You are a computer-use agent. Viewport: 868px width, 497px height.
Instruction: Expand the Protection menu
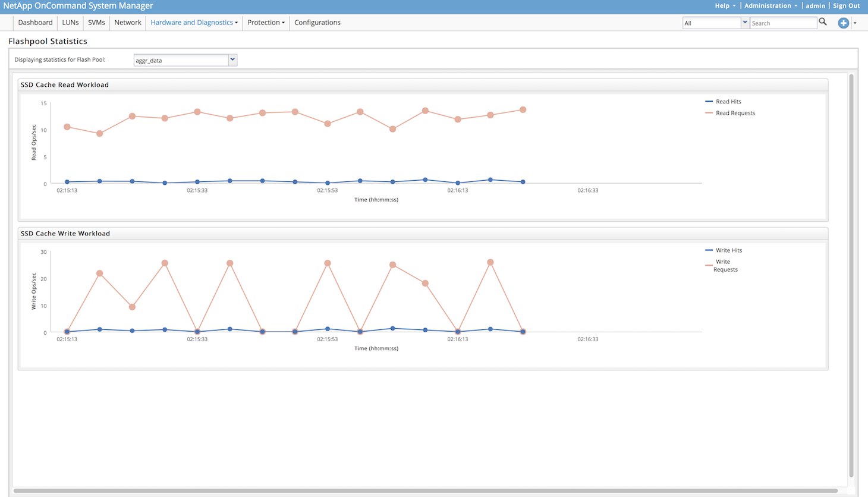(x=266, y=23)
